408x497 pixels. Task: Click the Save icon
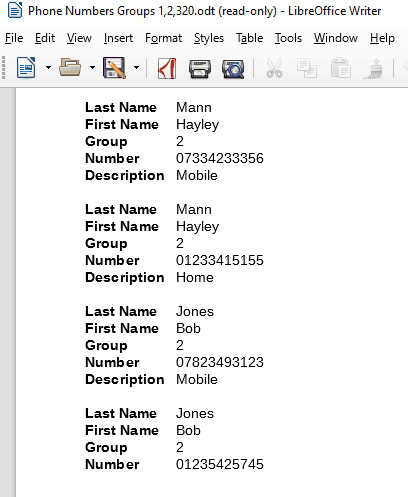(114, 68)
